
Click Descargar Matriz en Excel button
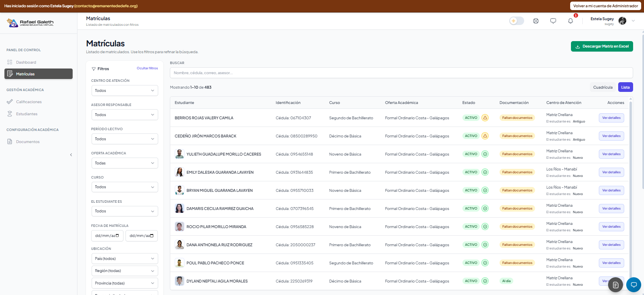click(x=602, y=46)
